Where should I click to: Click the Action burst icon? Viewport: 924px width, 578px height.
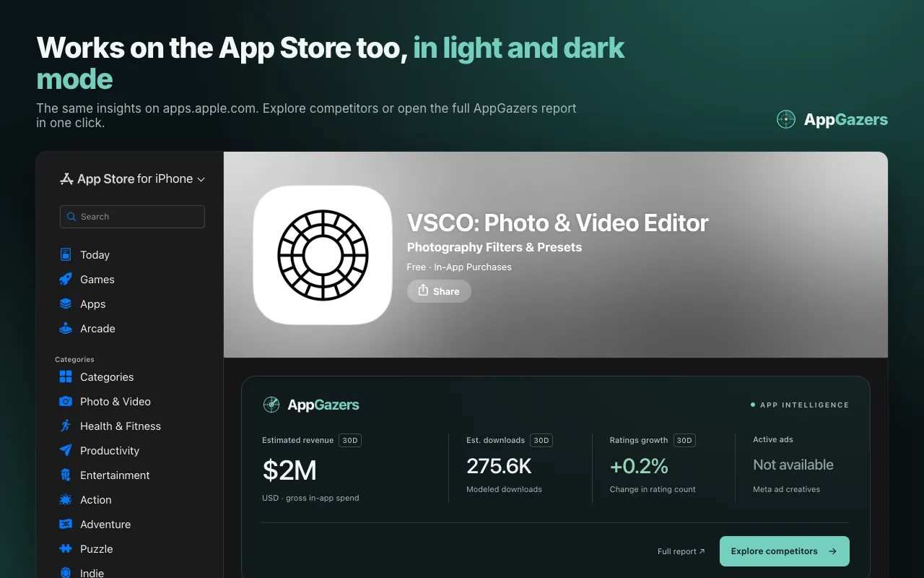coord(66,499)
